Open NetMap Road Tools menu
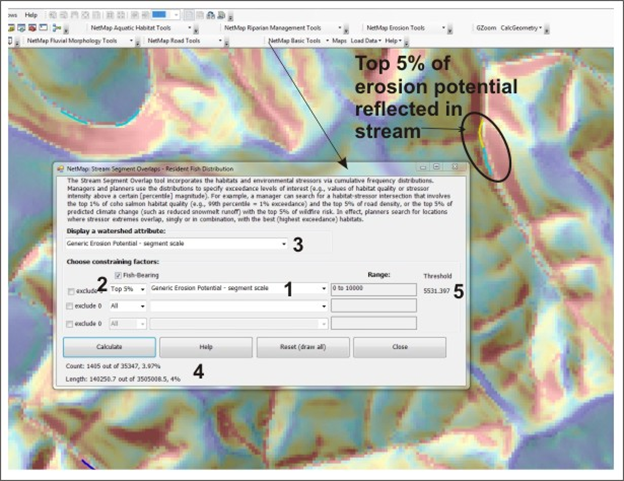624x481 pixels. point(172,41)
